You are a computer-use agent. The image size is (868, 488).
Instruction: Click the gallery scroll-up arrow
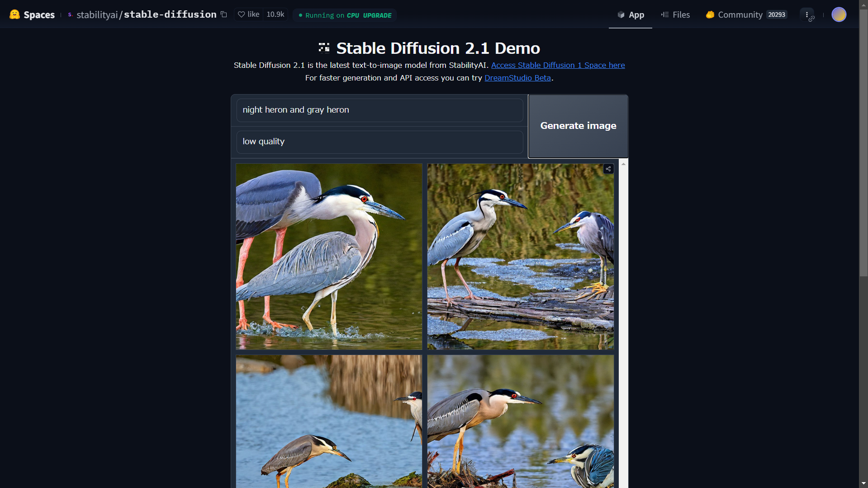click(623, 164)
